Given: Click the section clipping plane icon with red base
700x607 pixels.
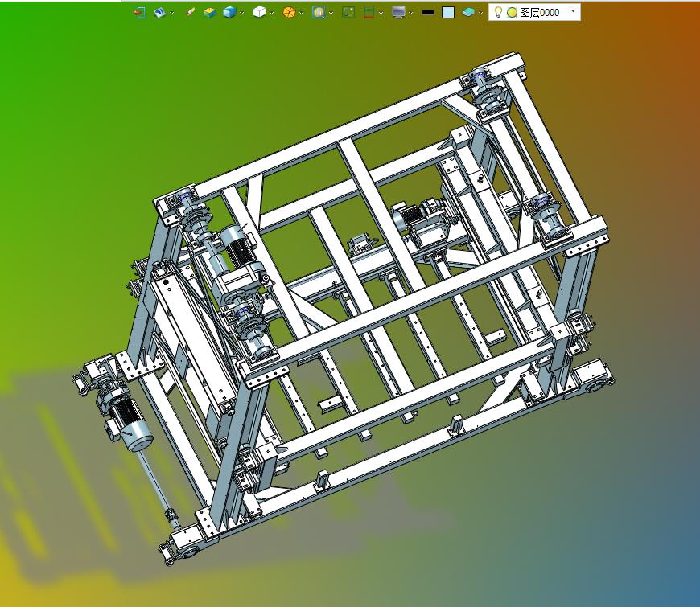Looking at the screenshot, I should pyautogui.click(x=369, y=13).
